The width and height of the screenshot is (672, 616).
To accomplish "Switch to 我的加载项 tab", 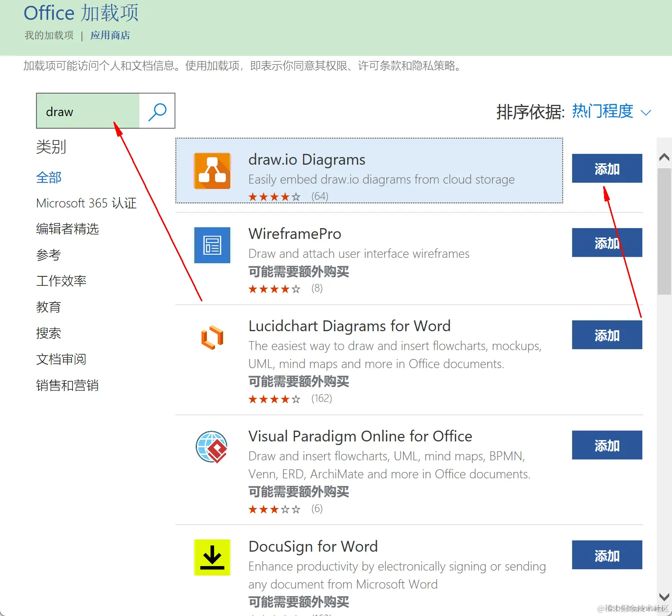I will [49, 35].
